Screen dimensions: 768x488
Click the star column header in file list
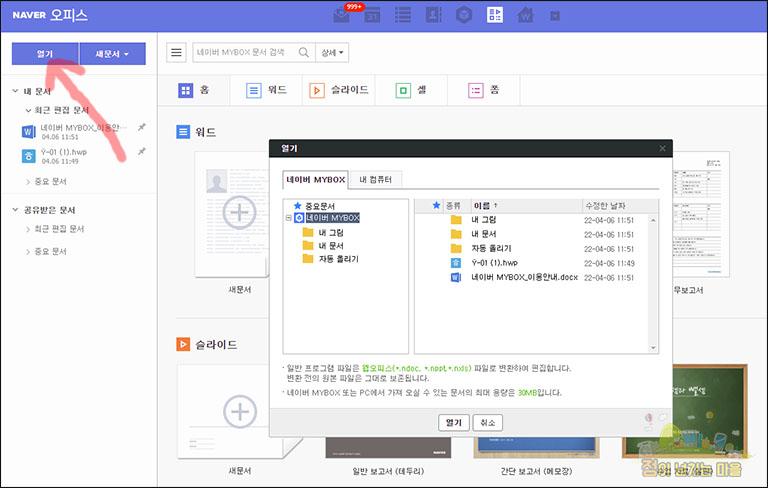pyautogui.click(x=436, y=205)
